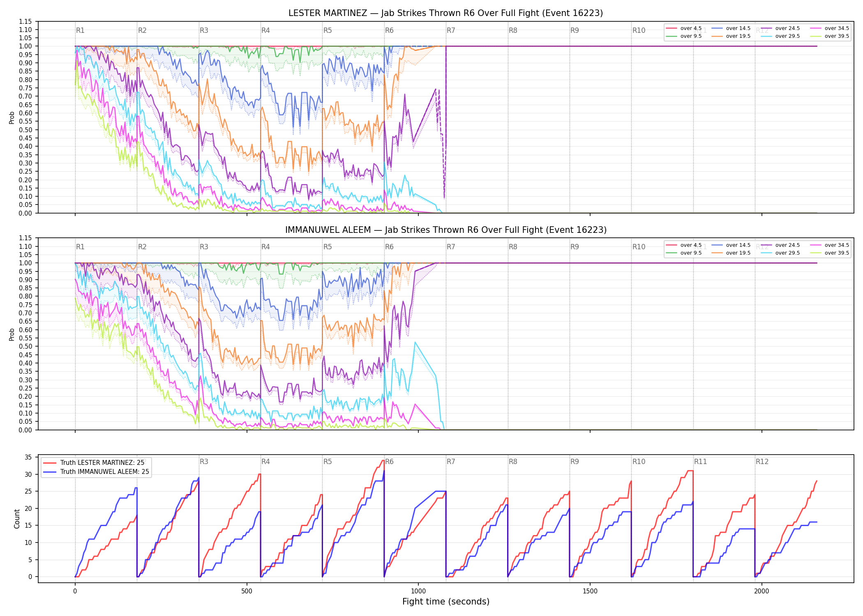This screenshot has width=863, height=616.
Task: Select 'over 24.5' legend entry in Immanuwel Aleem chart
Action: (x=780, y=245)
